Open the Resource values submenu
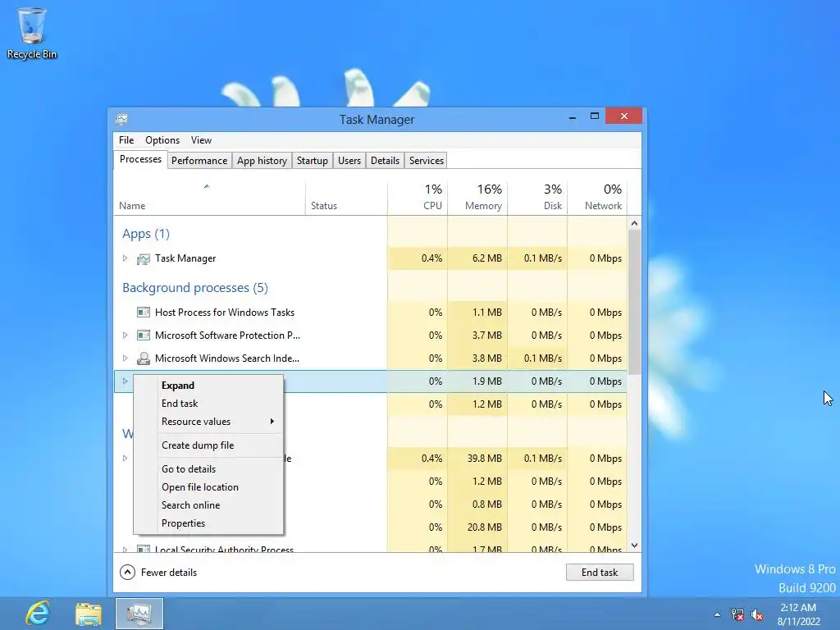840x630 pixels. (208, 422)
